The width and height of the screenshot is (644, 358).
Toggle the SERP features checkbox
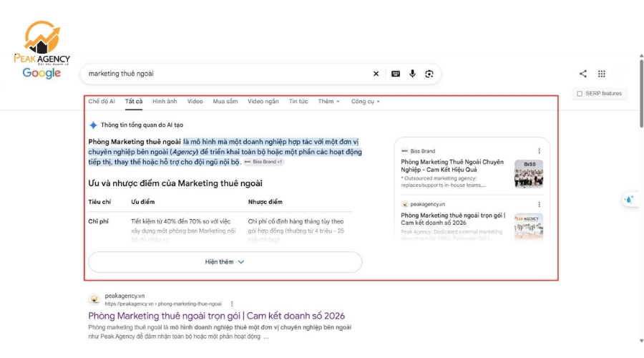pyautogui.click(x=580, y=94)
